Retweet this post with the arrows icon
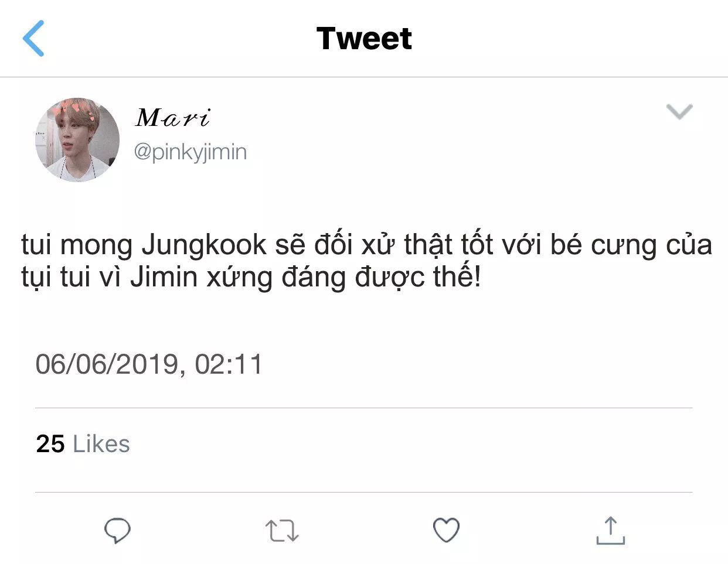This screenshot has width=728, height=564. 282,531
